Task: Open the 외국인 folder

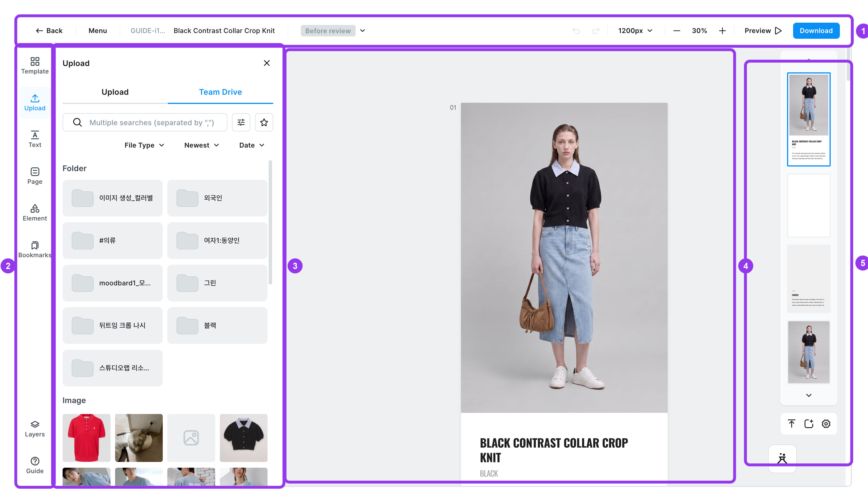Action: coord(217,198)
